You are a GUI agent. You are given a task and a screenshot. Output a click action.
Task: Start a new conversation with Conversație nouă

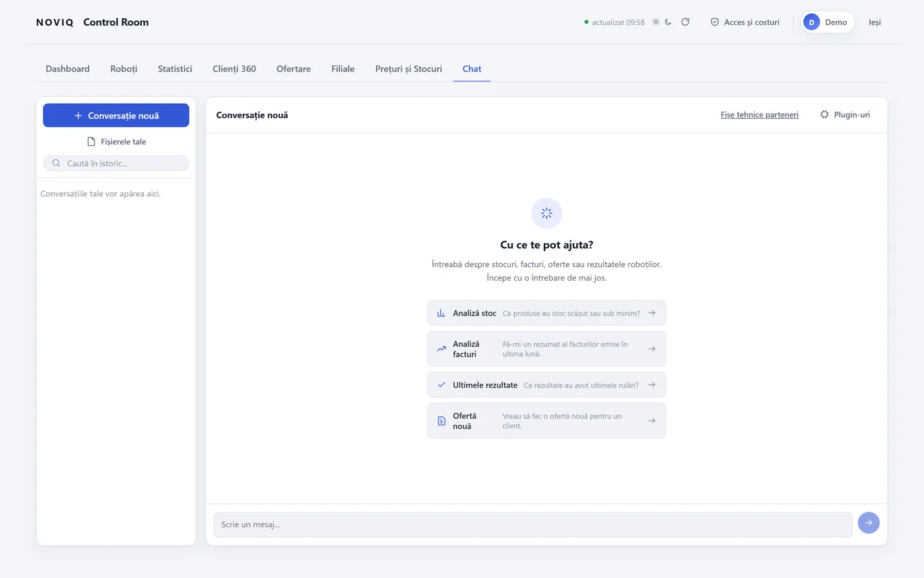[x=116, y=116]
